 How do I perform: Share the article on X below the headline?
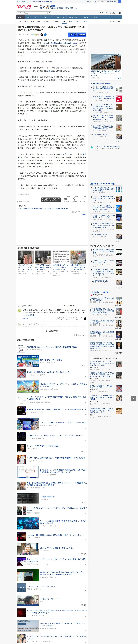pos(42,35)
